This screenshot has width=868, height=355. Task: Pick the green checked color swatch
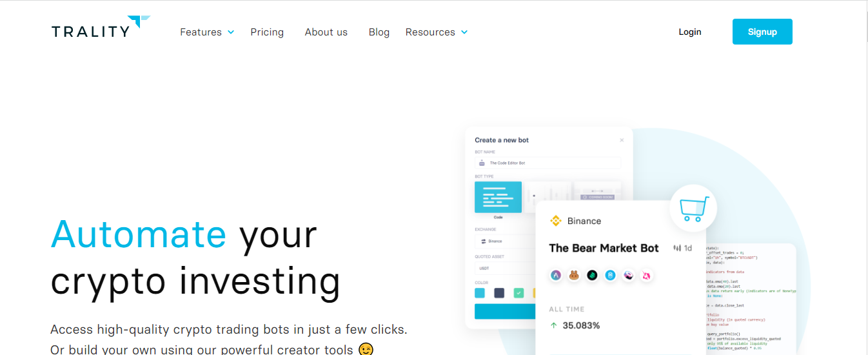518,293
